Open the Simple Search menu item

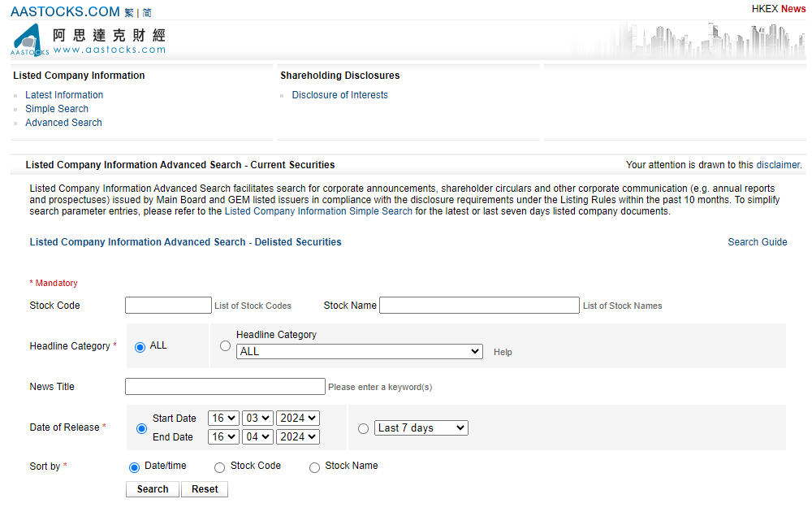coord(57,109)
